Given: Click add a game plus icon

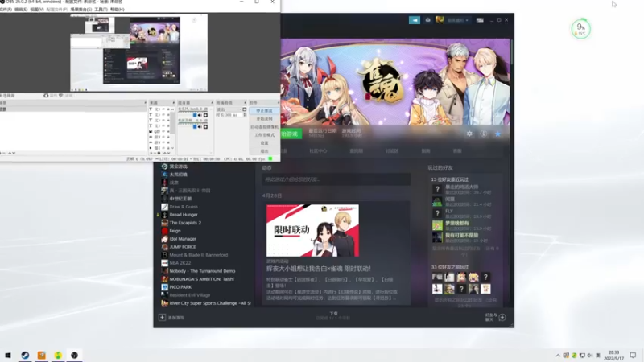Looking at the screenshot, I should (x=162, y=317).
